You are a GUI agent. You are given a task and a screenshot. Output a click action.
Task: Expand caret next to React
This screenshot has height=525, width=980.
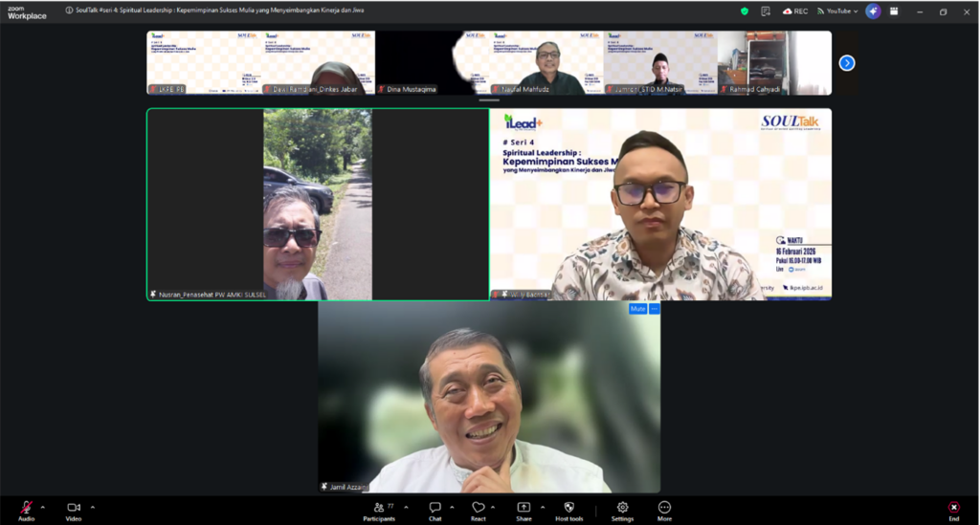point(493,507)
